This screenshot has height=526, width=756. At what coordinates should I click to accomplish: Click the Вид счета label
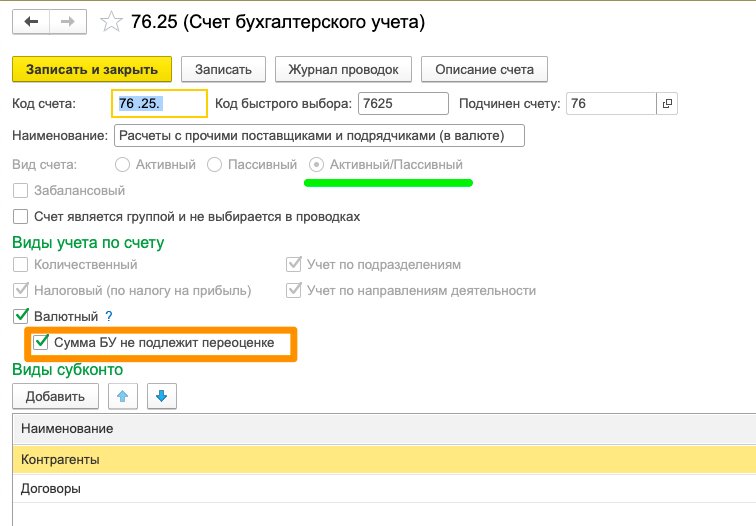44,165
